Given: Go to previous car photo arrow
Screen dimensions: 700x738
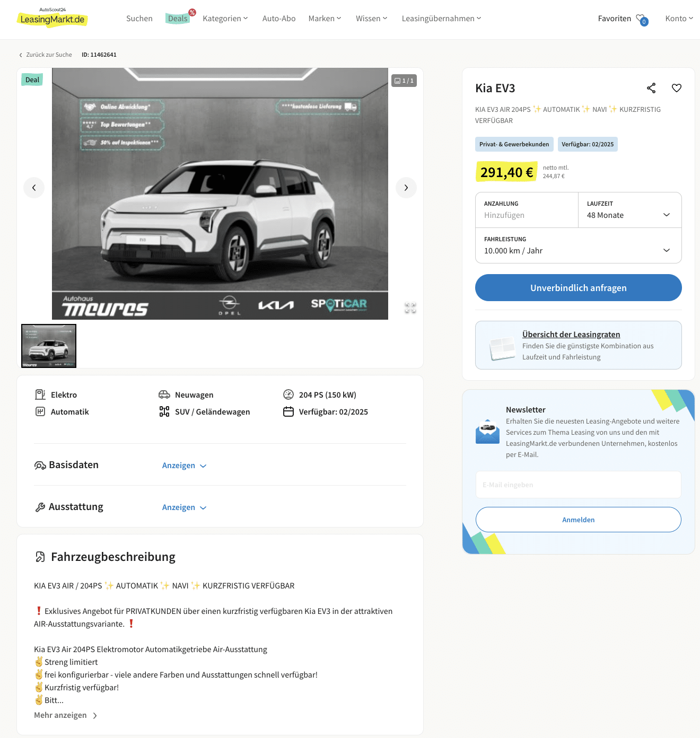Looking at the screenshot, I should pyautogui.click(x=34, y=188).
